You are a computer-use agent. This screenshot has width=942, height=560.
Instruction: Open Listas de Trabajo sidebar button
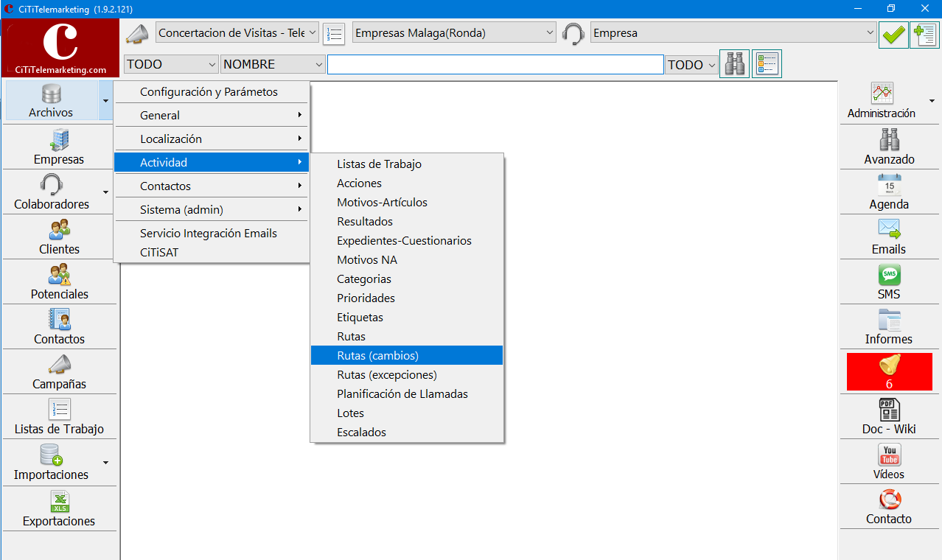[59, 417]
